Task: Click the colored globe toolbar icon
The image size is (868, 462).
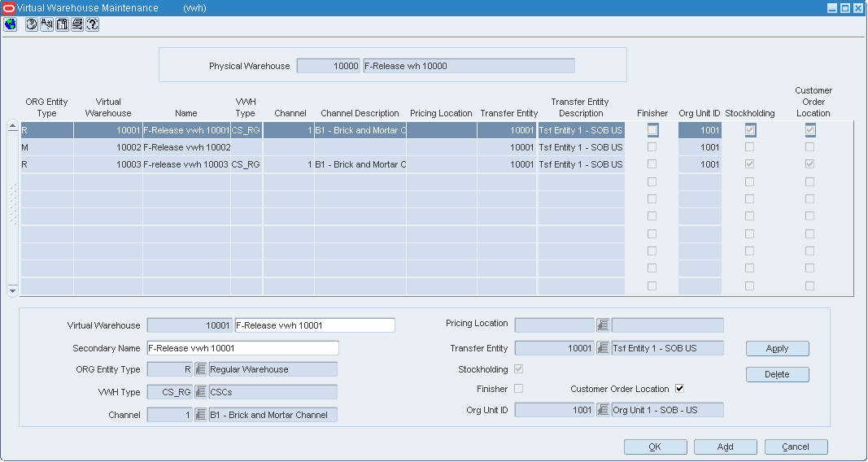Action: pos(10,24)
